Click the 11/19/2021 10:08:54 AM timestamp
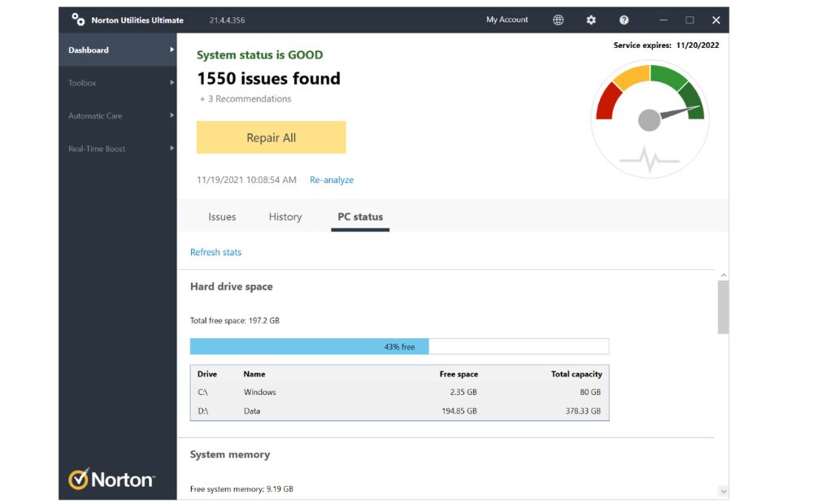The image size is (813, 504). tap(246, 180)
